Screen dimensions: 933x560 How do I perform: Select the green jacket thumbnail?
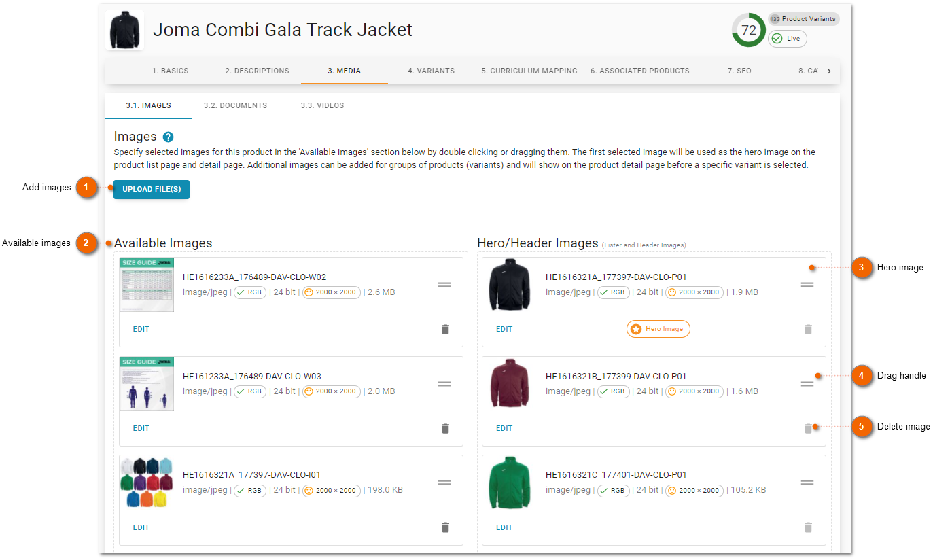coord(510,483)
